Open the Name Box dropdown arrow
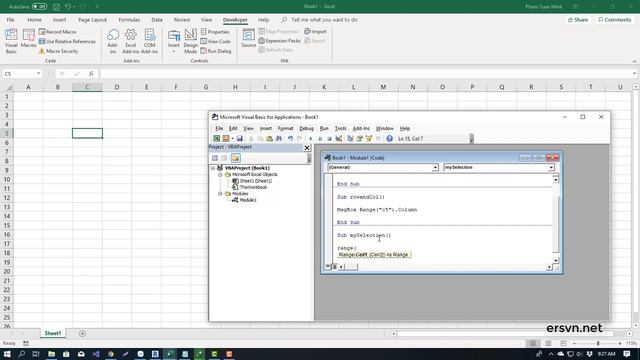Image resolution: width=640 pixels, height=360 pixels. 38,73
